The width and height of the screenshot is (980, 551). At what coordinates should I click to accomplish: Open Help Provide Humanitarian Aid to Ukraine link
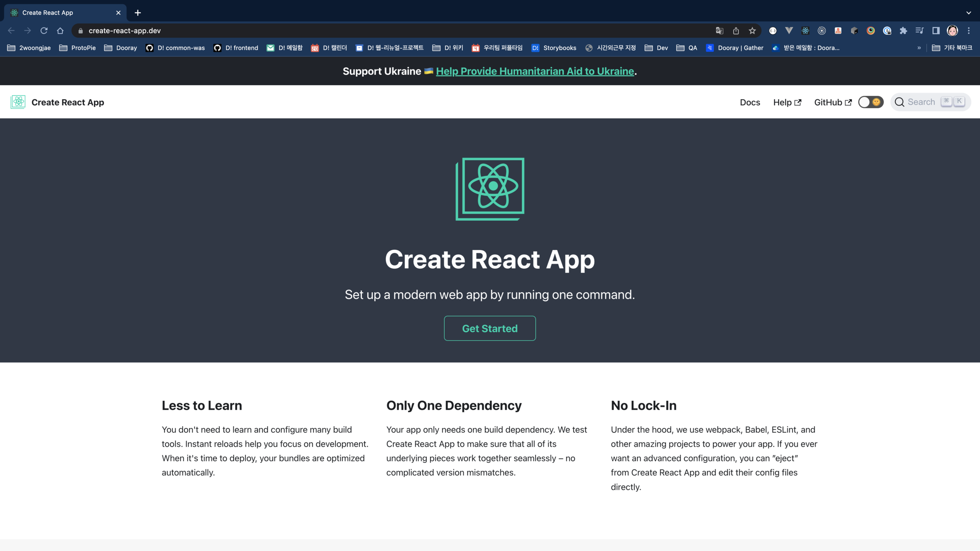[535, 71]
